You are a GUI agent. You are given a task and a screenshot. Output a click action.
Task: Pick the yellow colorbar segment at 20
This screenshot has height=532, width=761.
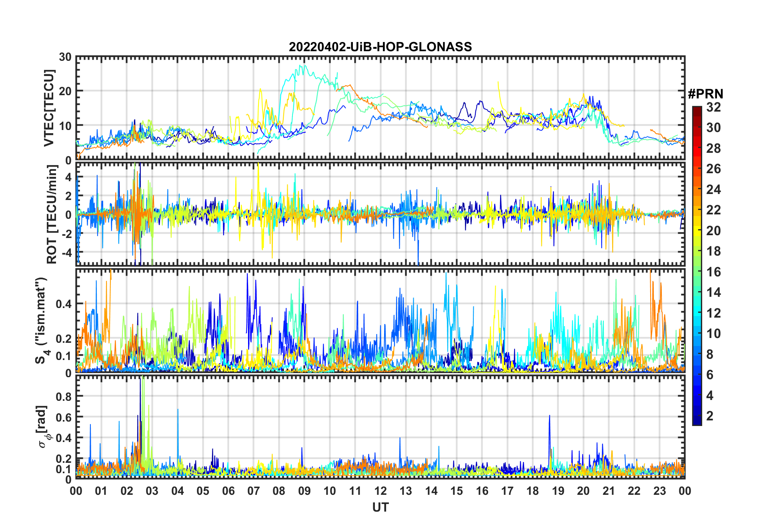pyautogui.click(x=697, y=230)
